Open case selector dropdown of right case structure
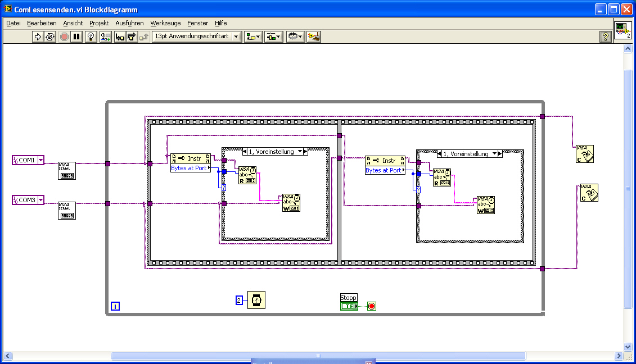 pyautogui.click(x=494, y=154)
